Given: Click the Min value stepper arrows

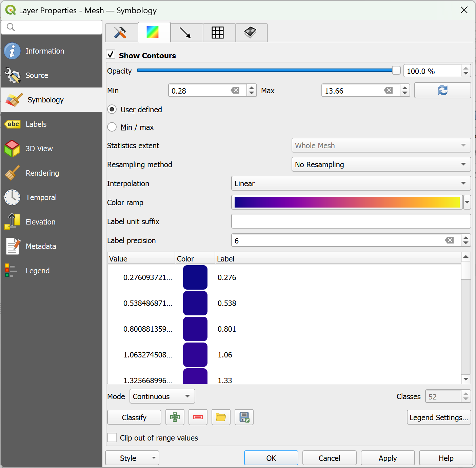Looking at the screenshot, I should [252, 90].
